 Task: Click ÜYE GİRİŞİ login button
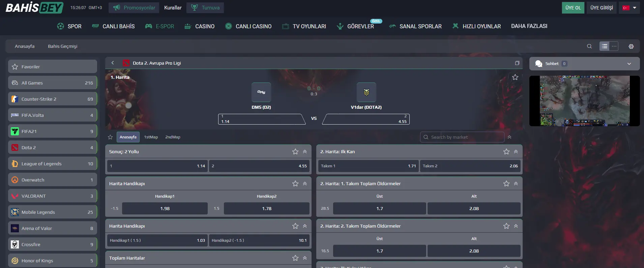pyautogui.click(x=602, y=8)
